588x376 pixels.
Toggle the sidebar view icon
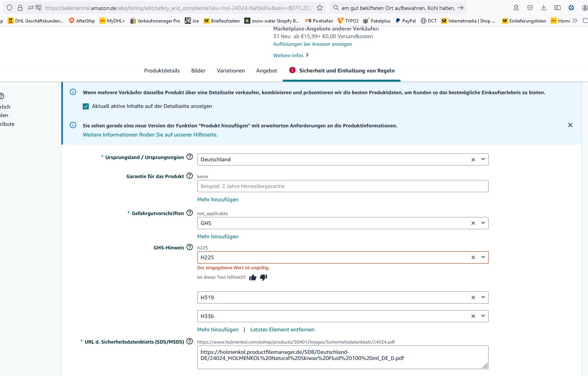(x=558, y=8)
